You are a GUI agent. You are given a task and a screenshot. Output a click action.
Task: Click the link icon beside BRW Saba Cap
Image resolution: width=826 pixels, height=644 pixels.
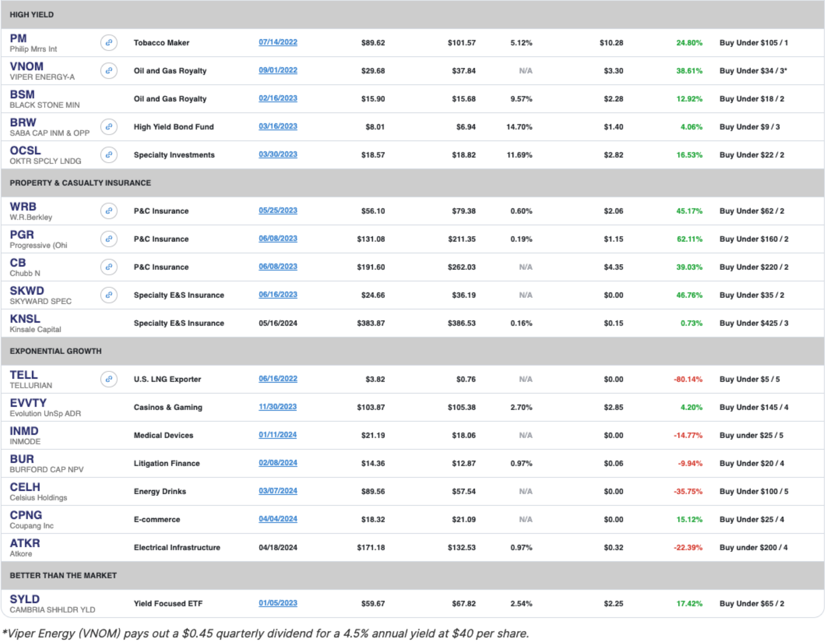pos(109,127)
